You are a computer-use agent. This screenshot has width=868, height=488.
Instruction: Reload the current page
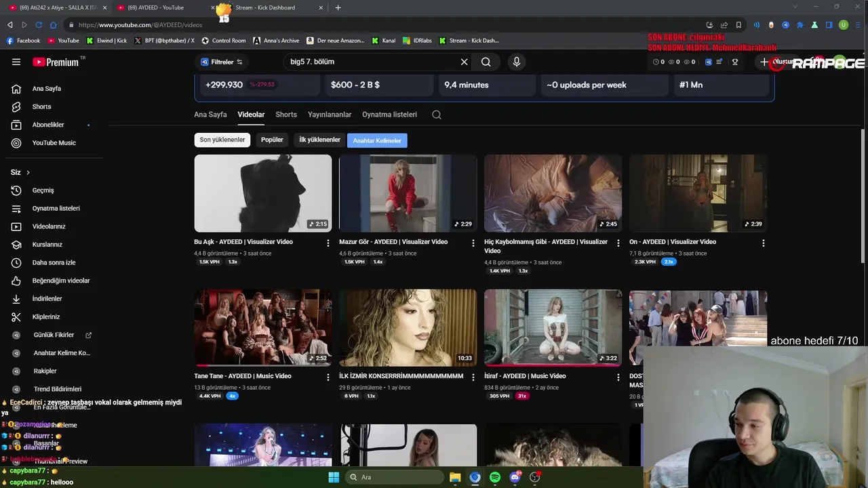pyautogui.click(x=39, y=25)
